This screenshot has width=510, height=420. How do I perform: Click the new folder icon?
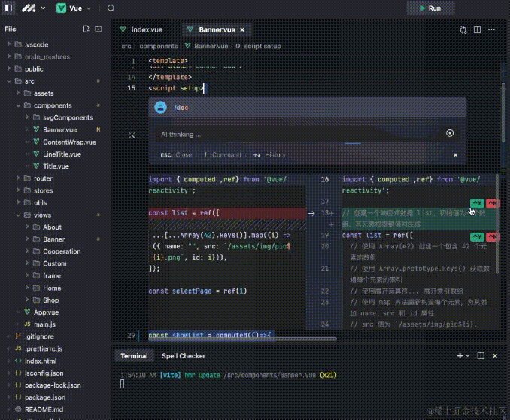click(x=99, y=29)
